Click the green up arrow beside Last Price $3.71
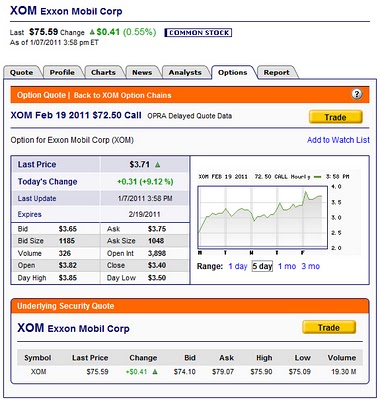 click(x=158, y=165)
